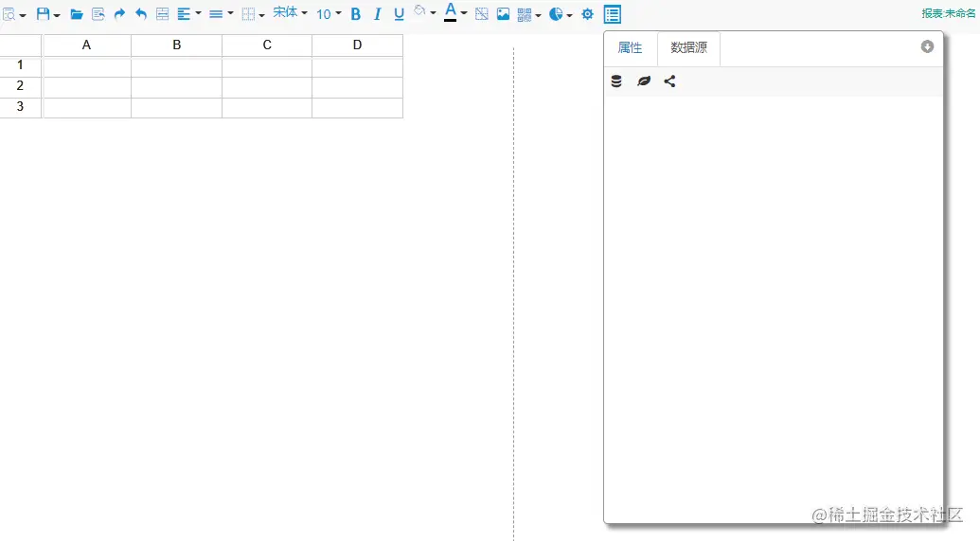Insert a diagonal slash header
Viewport: 980px width, 541px height.
[x=481, y=14]
